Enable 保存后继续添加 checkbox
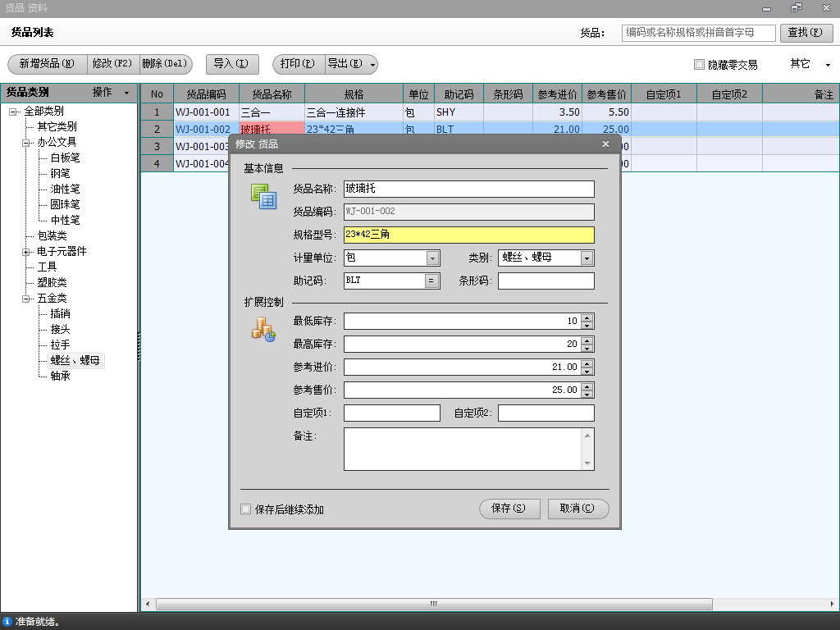 coord(245,509)
